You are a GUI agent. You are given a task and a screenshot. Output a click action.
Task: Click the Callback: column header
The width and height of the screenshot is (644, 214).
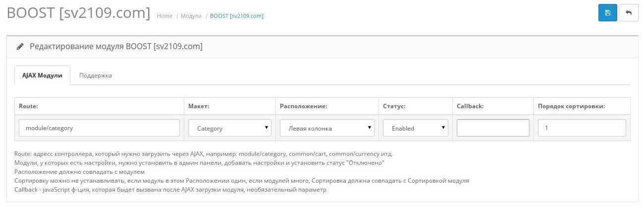click(470, 106)
